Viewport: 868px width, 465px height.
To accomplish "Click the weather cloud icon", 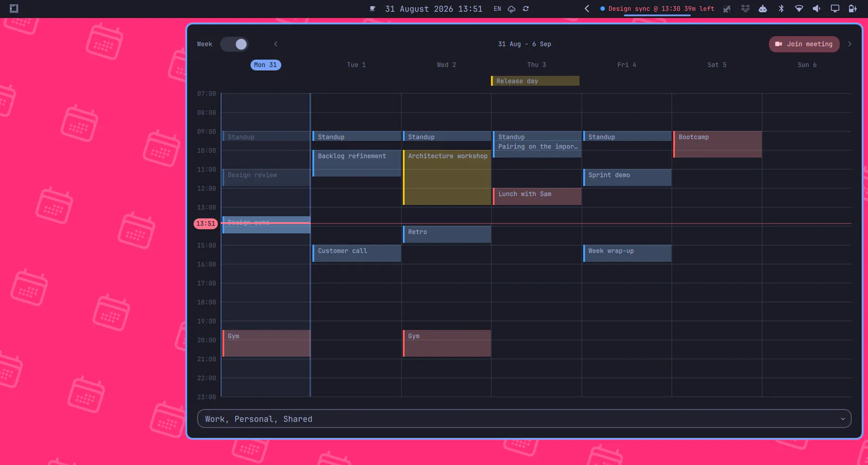I will [x=512, y=9].
